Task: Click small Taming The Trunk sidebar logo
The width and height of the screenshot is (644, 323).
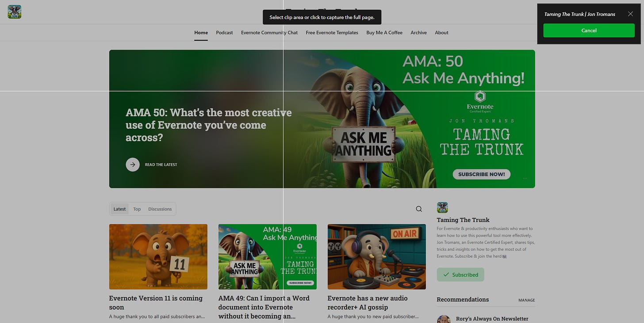Action: [x=442, y=208]
